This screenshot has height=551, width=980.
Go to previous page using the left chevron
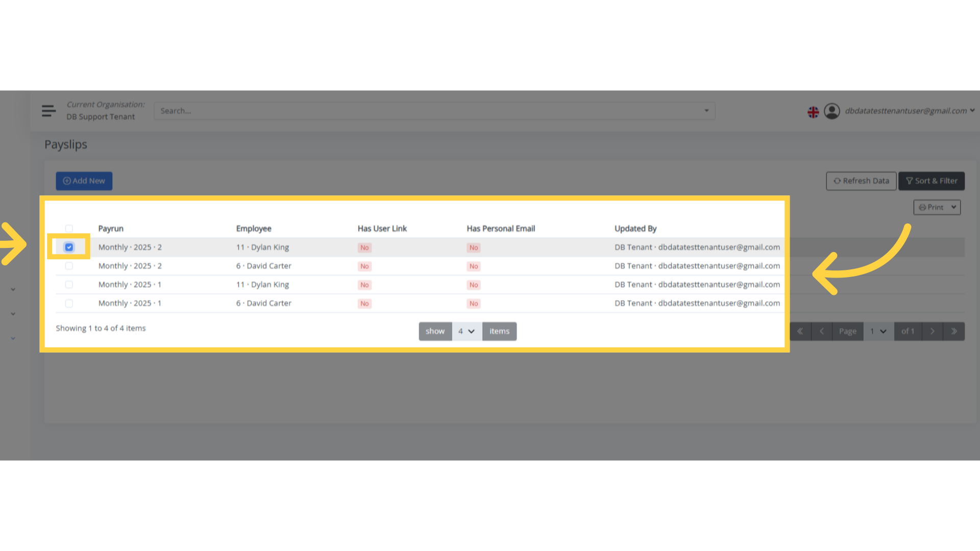[822, 331]
